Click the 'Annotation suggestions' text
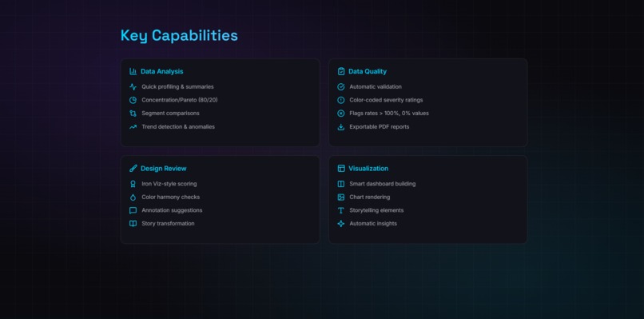Viewport: 644px width, 319px height. (x=172, y=210)
